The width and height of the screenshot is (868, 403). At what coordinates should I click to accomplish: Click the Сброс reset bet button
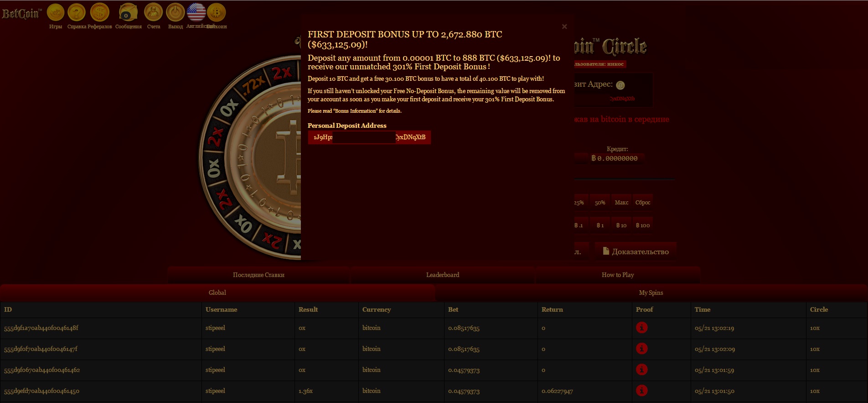[x=643, y=202]
